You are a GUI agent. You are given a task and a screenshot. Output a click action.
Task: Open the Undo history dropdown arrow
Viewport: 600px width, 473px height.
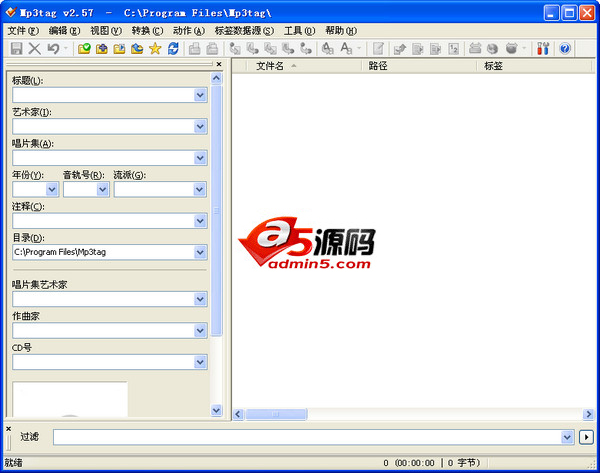(x=66, y=49)
